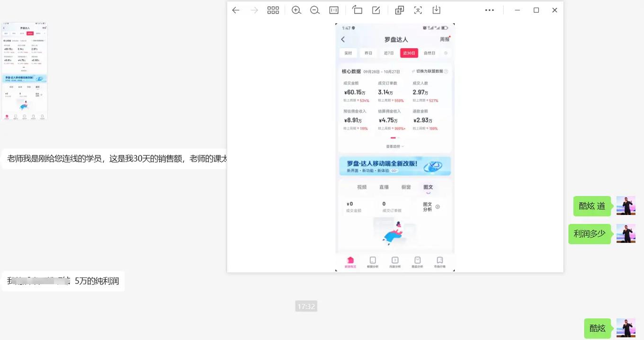Save the image with the download icon
This screenshot has width=644, height=340.
[437, 10]
